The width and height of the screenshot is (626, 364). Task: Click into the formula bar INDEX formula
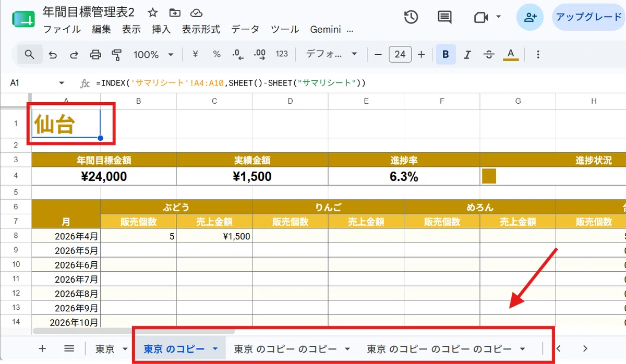click(231, 83)
